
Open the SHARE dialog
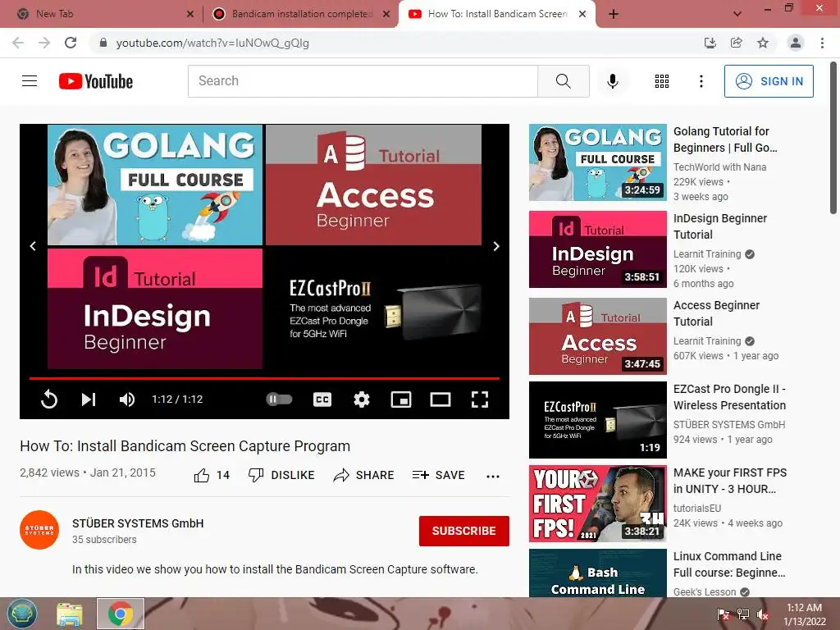click(x=363, y=475)
